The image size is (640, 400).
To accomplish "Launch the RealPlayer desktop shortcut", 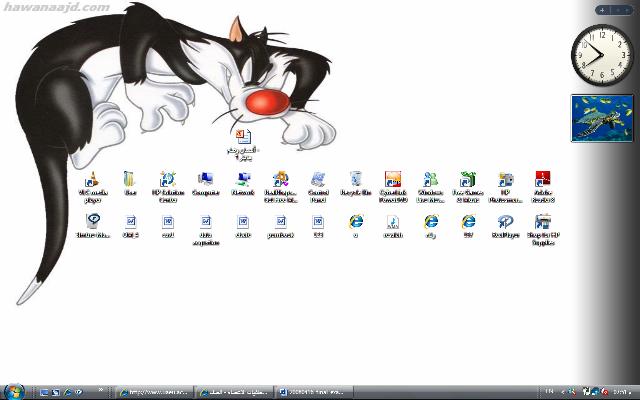I will pyautogui.click(x=505, y=226).
